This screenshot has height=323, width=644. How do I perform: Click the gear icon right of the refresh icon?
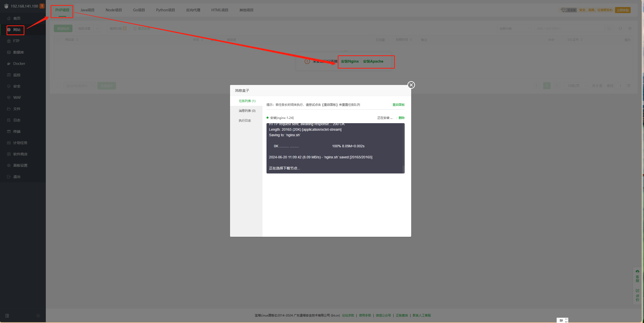[x=630, y=28]
